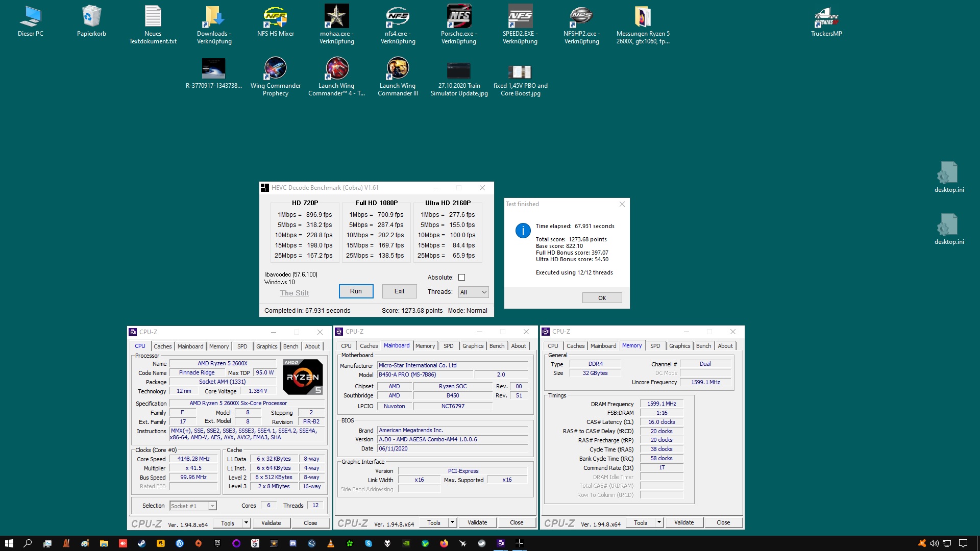The width and height of the screenshot is (980, 551).
Task: Click the Core Speed value 4148.28 MHz
Action: point(193,459)
